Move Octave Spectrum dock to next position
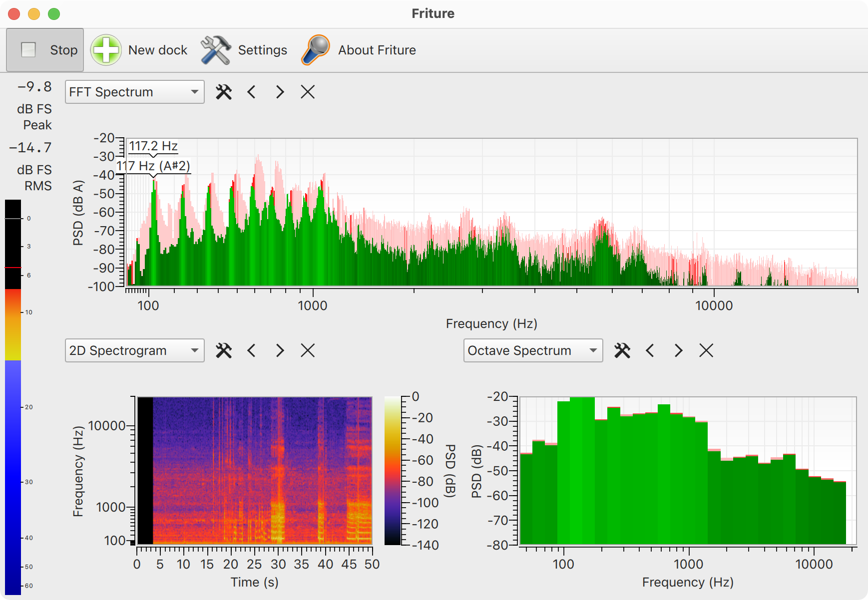Viewport: 868px width, 600px height. pyautogui.click(x=678, y=350)
